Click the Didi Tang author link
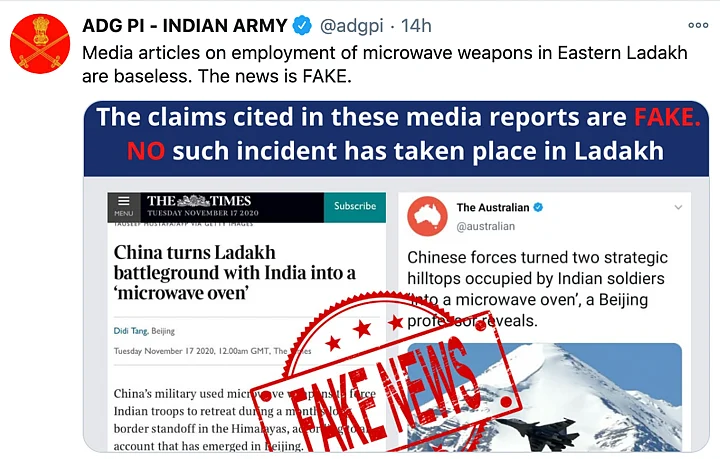This screenshot has width=720, height=459. click(130, 331)
